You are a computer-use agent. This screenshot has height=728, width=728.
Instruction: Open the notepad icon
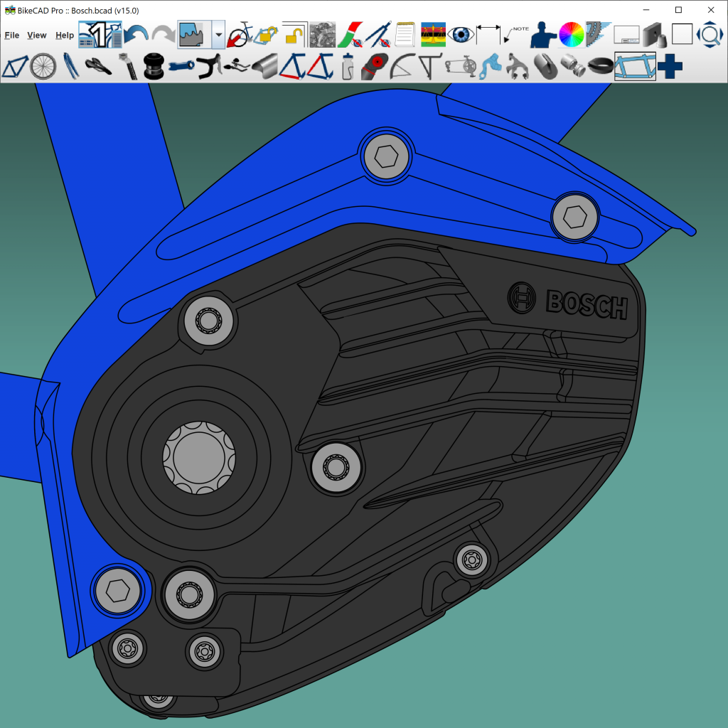[405, 35]
